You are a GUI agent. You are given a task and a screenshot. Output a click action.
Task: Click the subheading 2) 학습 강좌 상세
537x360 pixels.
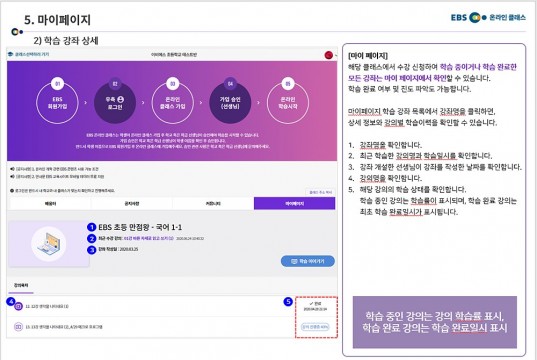tap(66, 41)
